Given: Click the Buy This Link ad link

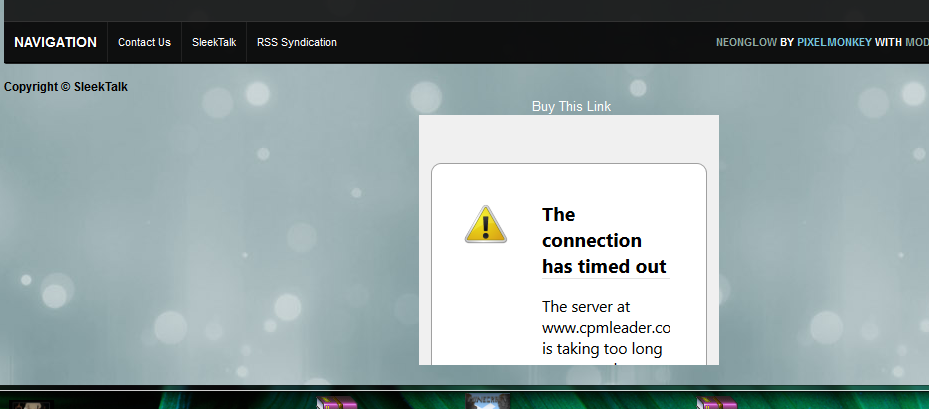Looking at the screenshot, I should [x=571, y=106].
